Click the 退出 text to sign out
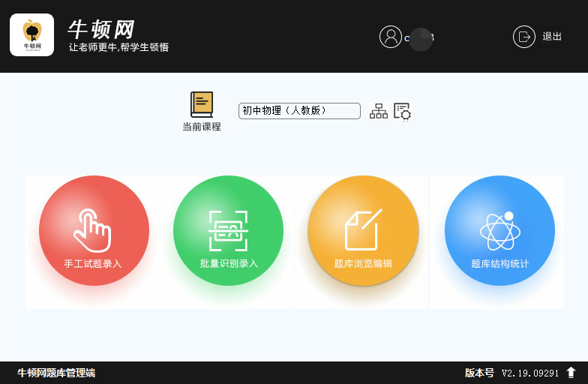 tap(552, 37)
